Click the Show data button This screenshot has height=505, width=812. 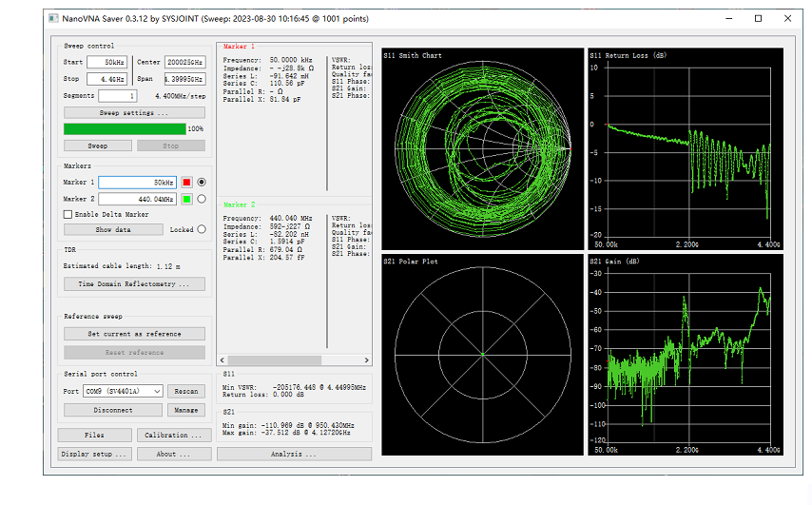113,229
